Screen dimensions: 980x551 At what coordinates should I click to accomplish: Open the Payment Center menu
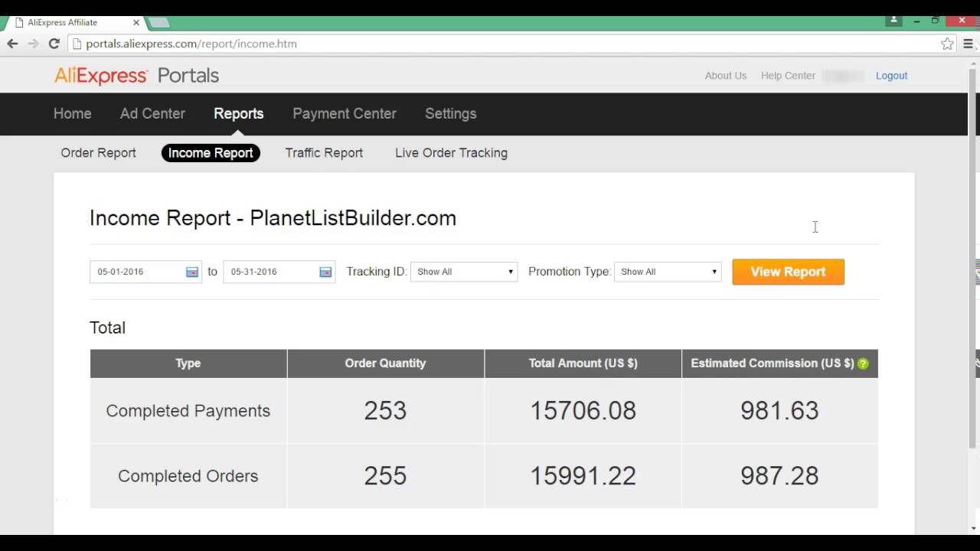click(x=345, y=113)
